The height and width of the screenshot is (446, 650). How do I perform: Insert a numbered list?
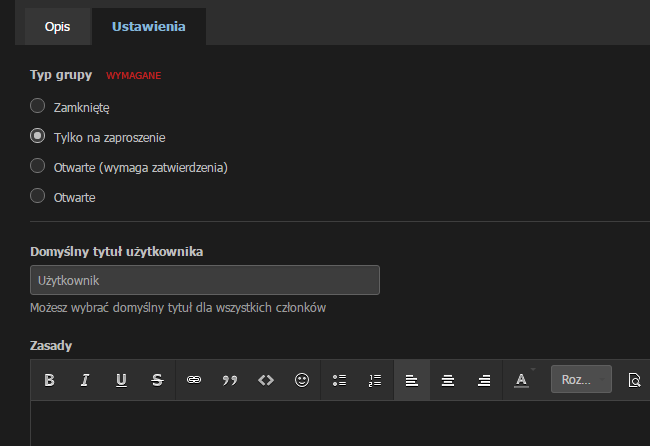[375, 380]
